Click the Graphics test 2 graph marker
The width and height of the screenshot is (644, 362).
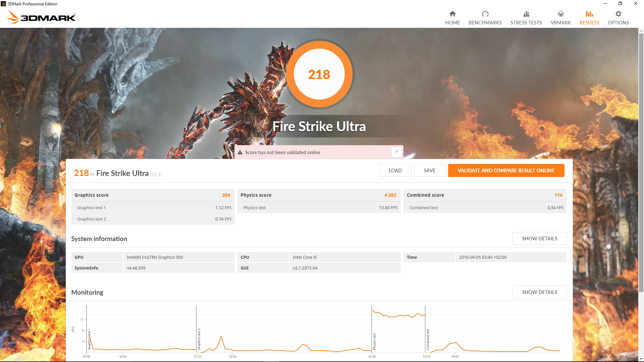coord(199,339)
